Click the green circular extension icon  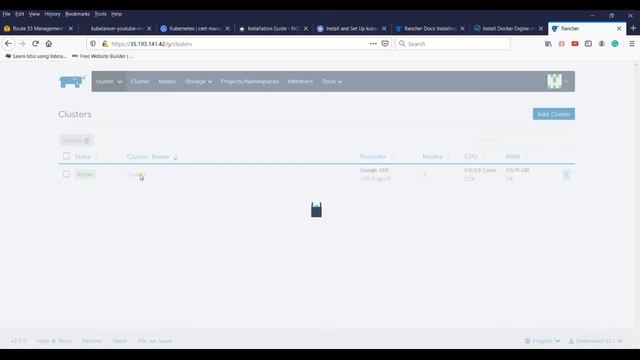(x=615, y=44)
